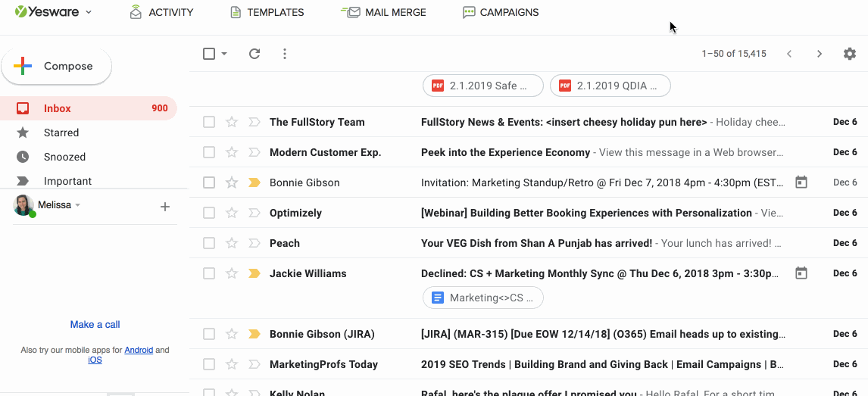Screen dimensions: 868x396
Task: Open the Yesware Templates tab
Action: pos(267,12)
